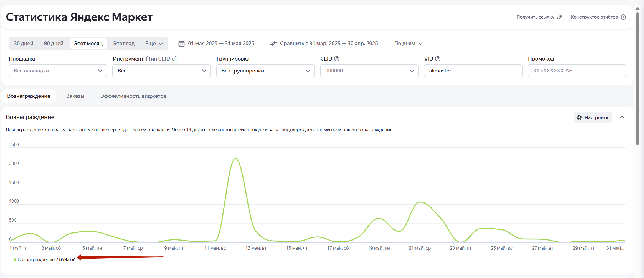Switch to the Эффективность виджетов tab
644x278 pixels.
(x=133, y=96)
